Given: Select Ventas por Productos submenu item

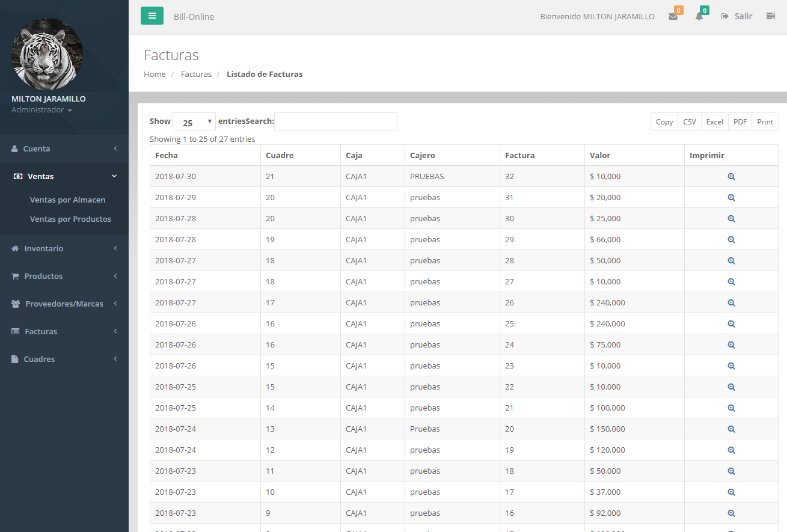Looking at the screenshot, I should (x=70, y=219).
